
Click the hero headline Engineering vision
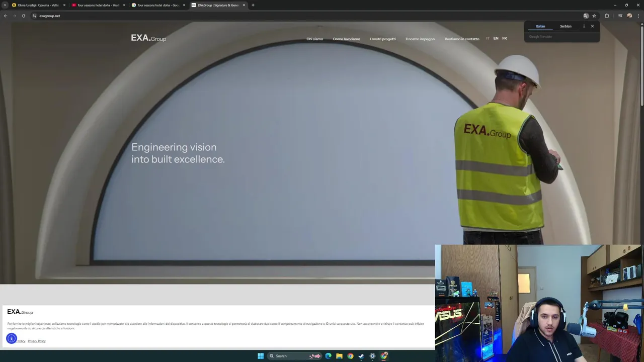click(178, 153)
